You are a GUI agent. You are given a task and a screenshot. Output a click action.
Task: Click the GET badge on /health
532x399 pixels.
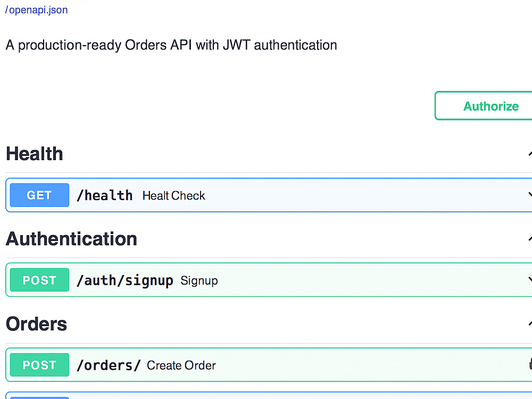[x=39, y=195]
